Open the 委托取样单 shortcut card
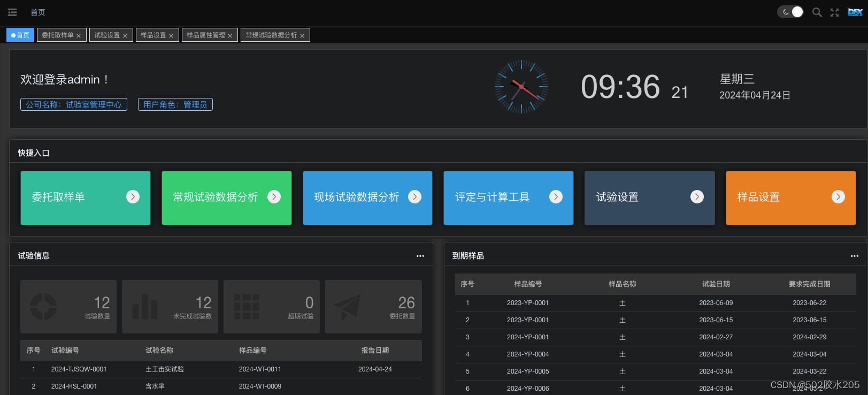The image size is (868, 395). click(x=86, y=197)
